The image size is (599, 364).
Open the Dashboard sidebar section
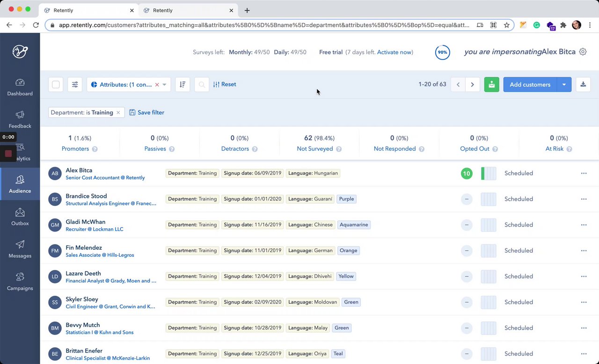(20, 87)
